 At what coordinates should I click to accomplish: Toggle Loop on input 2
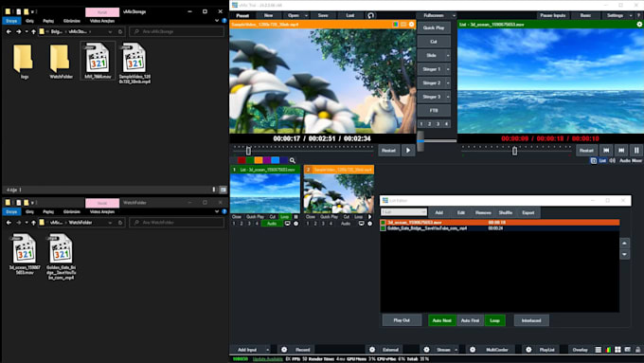click(x=359, y=217)
